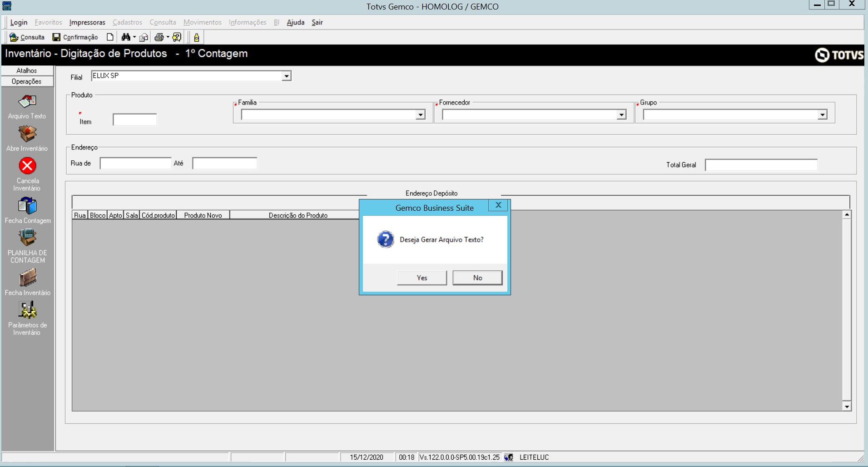Open the Ajuda menu
The image size is (868, 467).
[296, 22]
